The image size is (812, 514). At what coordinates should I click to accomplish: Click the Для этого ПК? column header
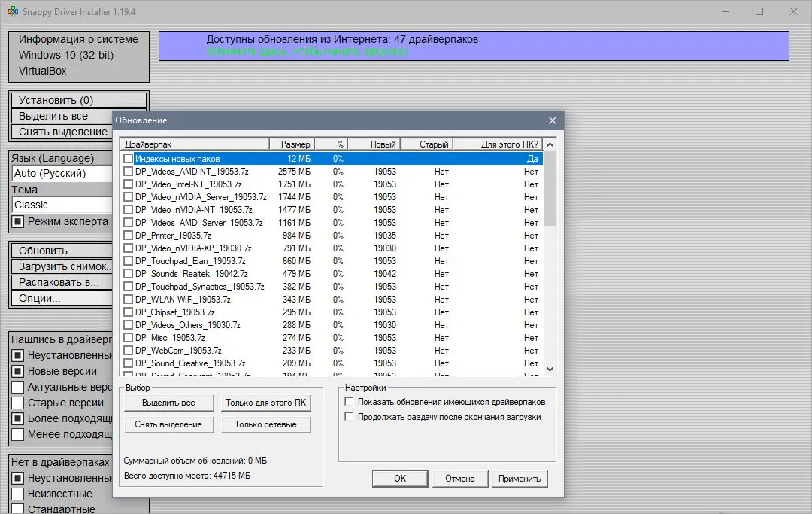pyautogui.click(x=498, y=144)
